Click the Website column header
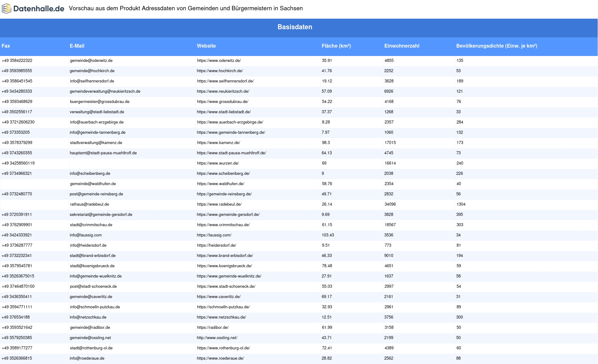The image size is (598, 364). point(206,46)
